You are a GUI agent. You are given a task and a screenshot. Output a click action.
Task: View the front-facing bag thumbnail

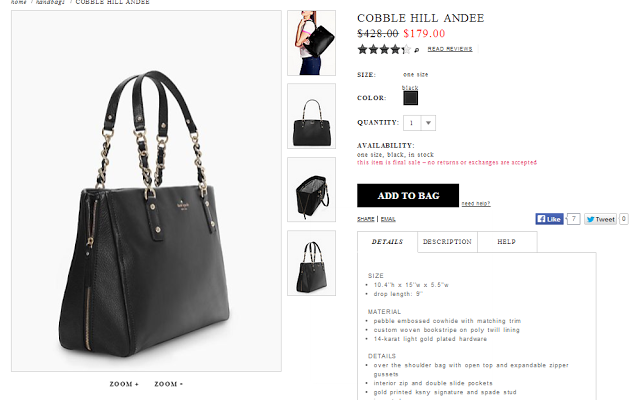tap(311, 116)
